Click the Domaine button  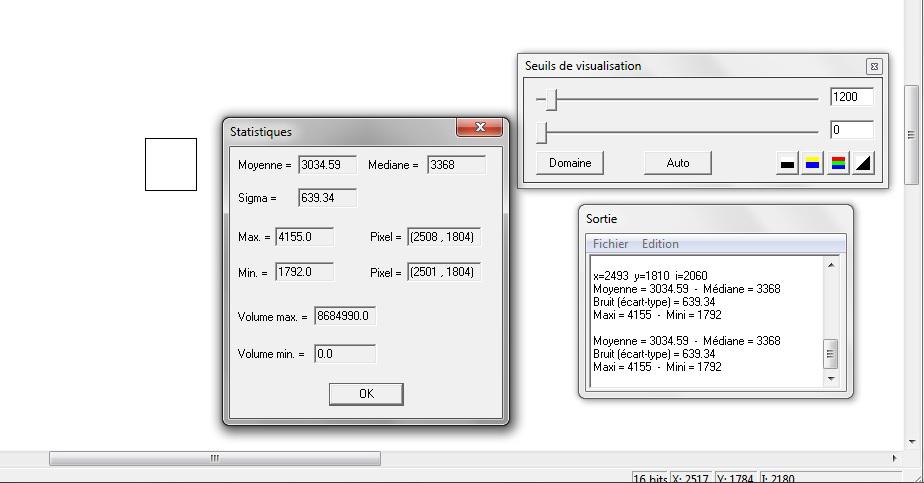(570, 163)
